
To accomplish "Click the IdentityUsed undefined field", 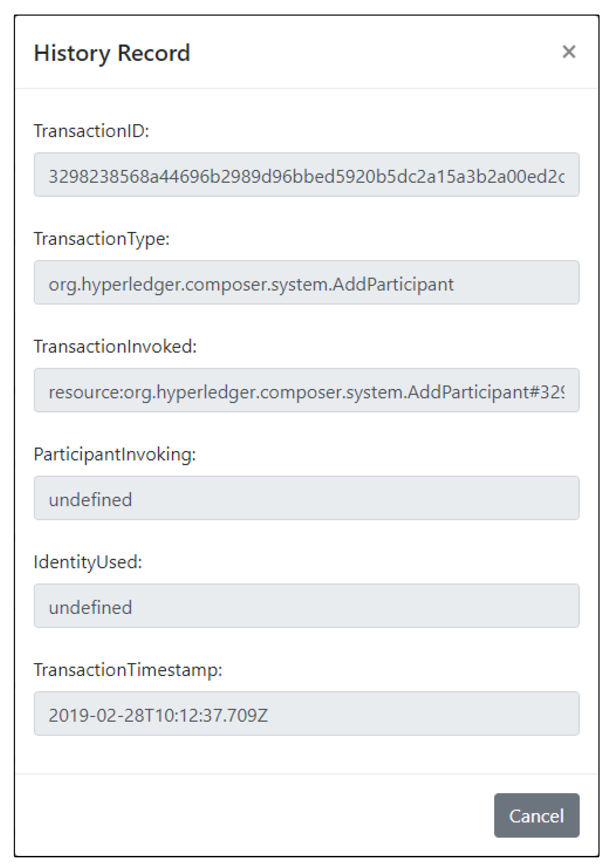I will (306, 606).
